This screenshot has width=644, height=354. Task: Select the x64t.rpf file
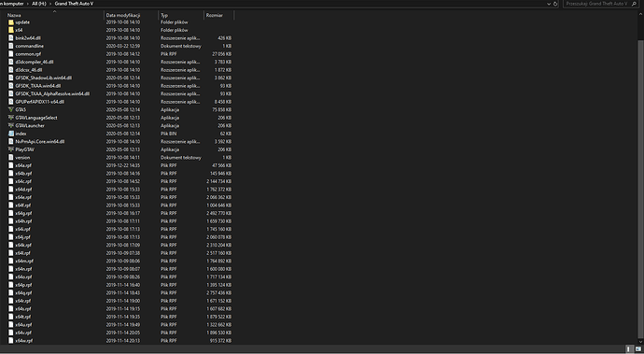coord(23,317)
